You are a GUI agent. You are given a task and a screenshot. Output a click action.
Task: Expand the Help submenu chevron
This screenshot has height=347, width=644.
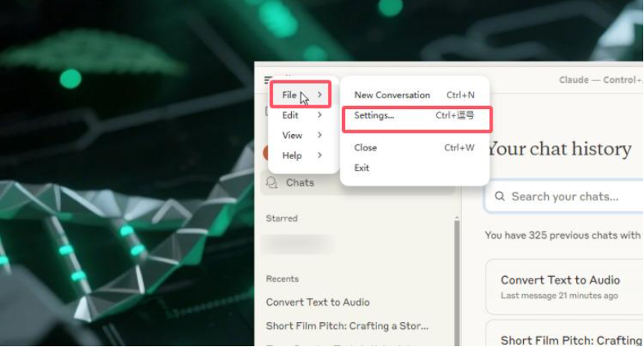(319, 155)
